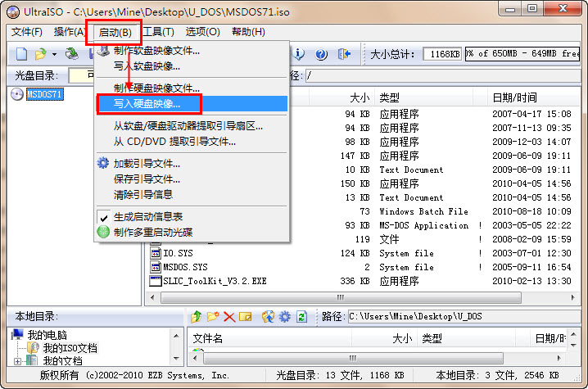
Task: Open the dropdown arrow beside the Open icon
Action: (x=54, y=55)
